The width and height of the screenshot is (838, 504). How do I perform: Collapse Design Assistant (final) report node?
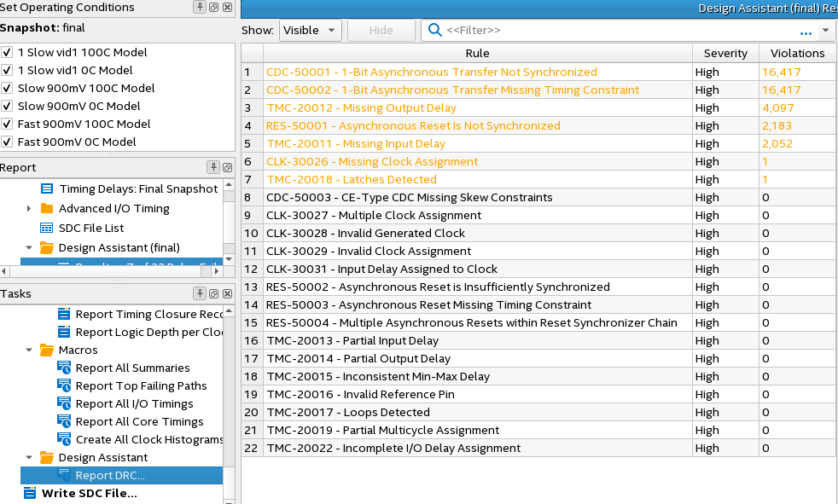(29, 247)
